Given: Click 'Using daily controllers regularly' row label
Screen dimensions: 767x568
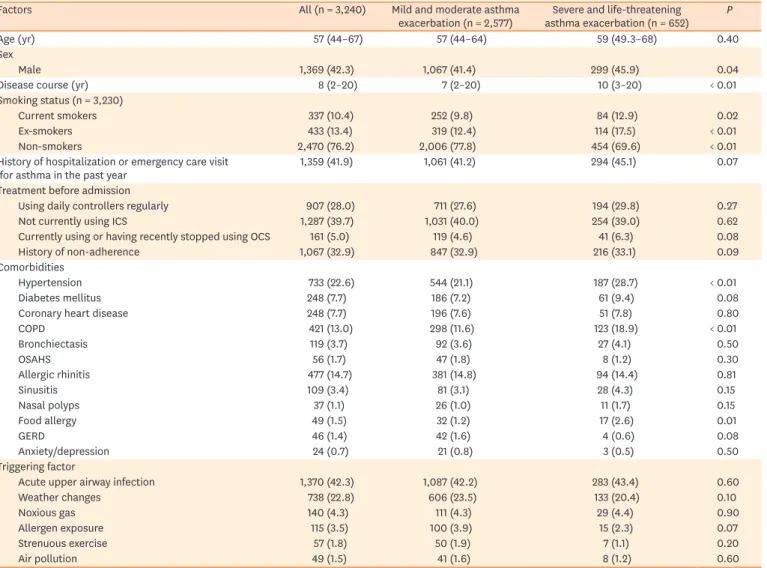Looking at the screenshot, I should point(93,206).
